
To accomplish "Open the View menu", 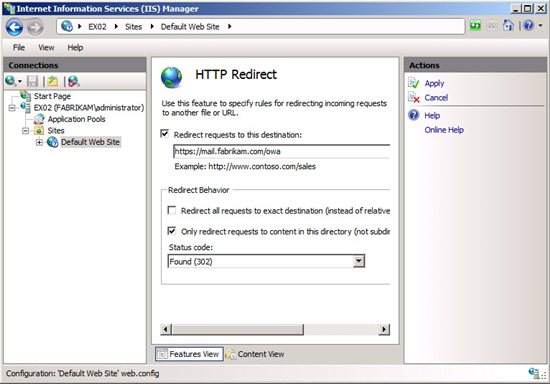I will pos(46,48).
